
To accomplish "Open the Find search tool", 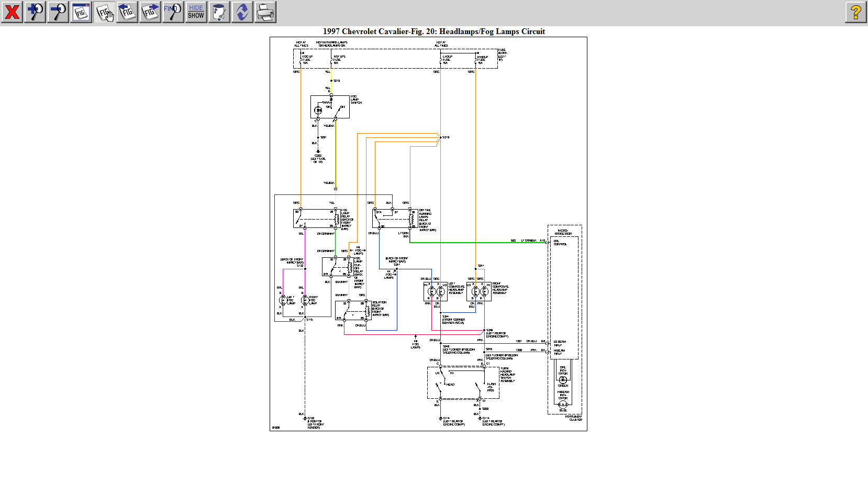I will (x=173, y=12).
